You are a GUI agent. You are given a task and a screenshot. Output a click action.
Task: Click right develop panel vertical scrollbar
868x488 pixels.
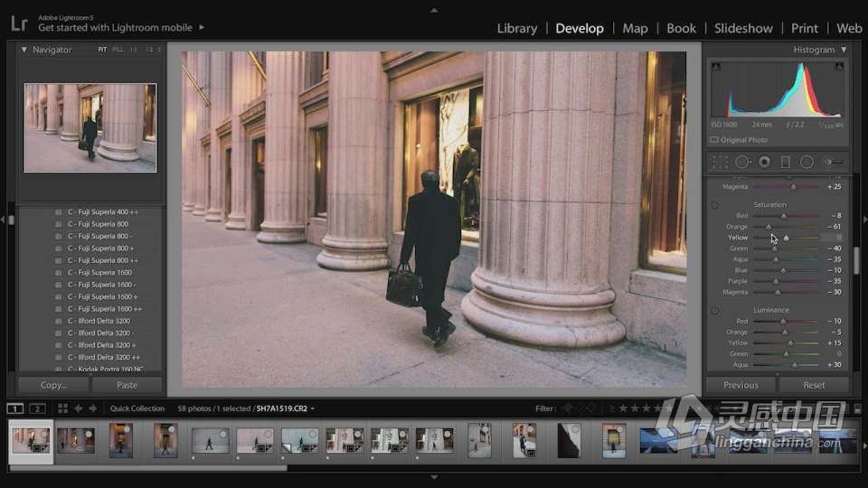856,260
